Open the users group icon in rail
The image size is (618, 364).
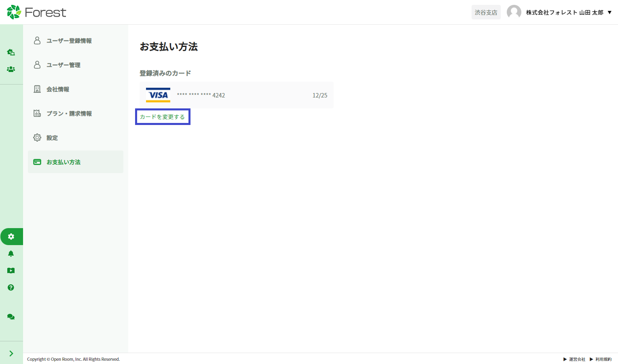click(11, 69)
